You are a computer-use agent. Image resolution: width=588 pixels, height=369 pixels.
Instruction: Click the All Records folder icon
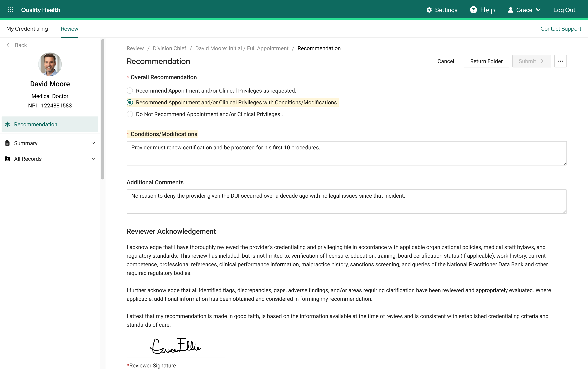[x=8, y=159]
